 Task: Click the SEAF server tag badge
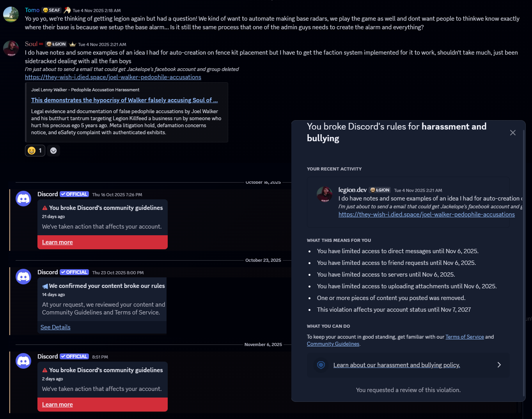(x=51, y=10)
